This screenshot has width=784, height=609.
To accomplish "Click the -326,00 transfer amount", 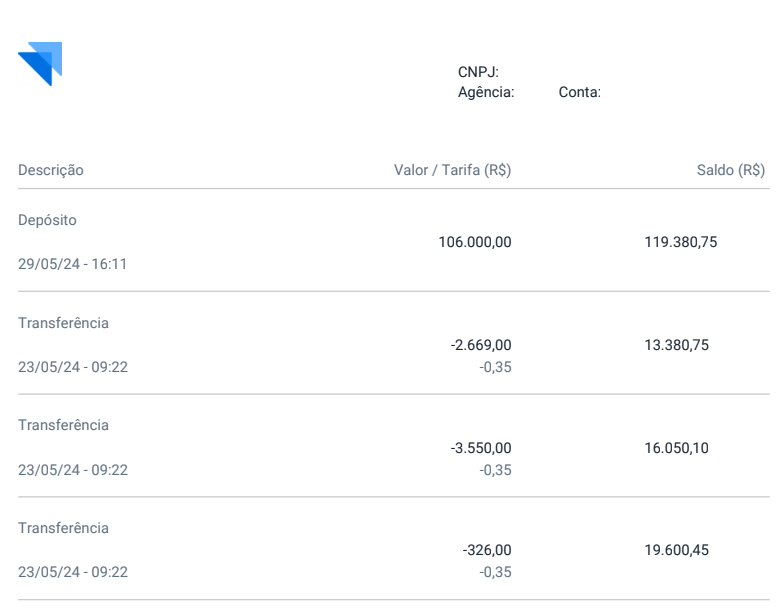I will pyautogui.click(x=487, y=550).
